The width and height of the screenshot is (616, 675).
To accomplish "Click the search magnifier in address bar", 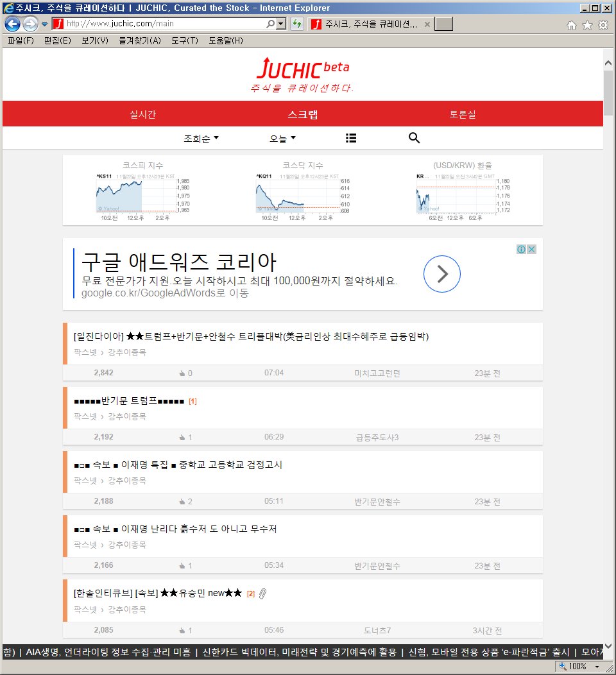I will click(270, 24).
